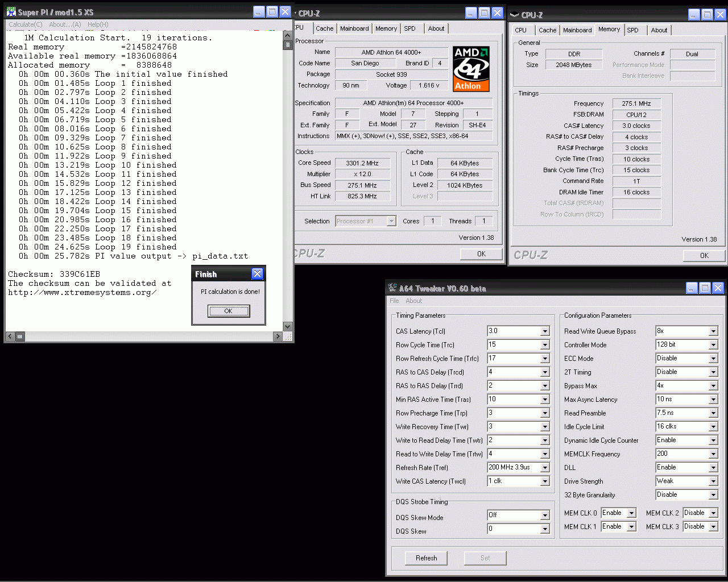Expand MEM CLK 2 dropdown
Image resolution: width=728 pixels, height=582 pixels.
click(713, 513)
